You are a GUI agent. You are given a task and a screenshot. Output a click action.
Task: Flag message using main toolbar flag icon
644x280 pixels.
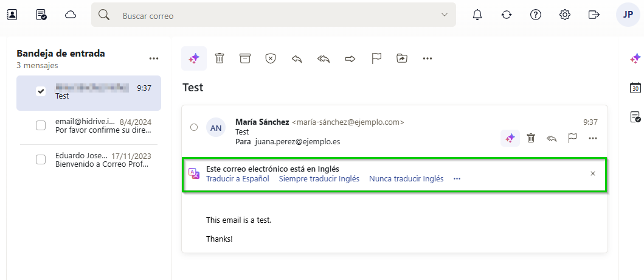pos(376,58)
